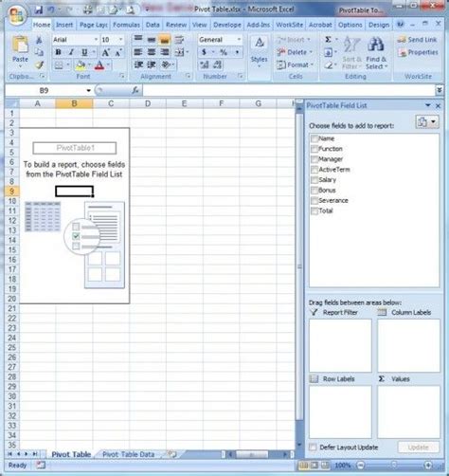
Task: Click the formula bar input field
Action: pos(289,91)
